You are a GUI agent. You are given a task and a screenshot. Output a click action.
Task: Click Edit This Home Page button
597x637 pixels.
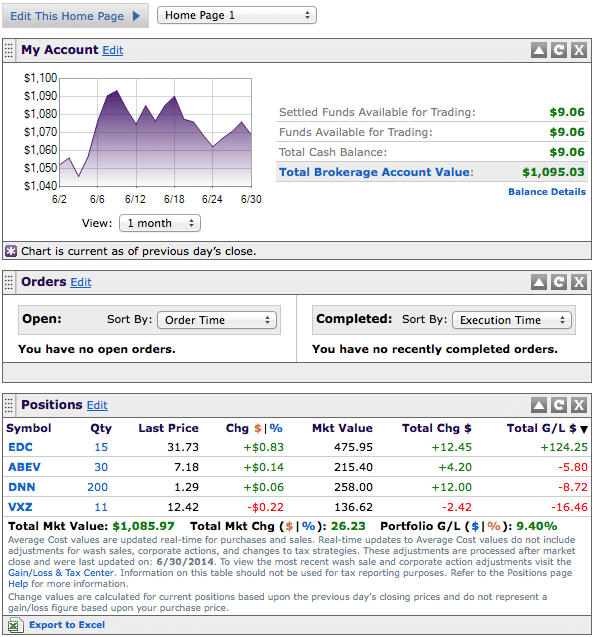coord(76,16)
